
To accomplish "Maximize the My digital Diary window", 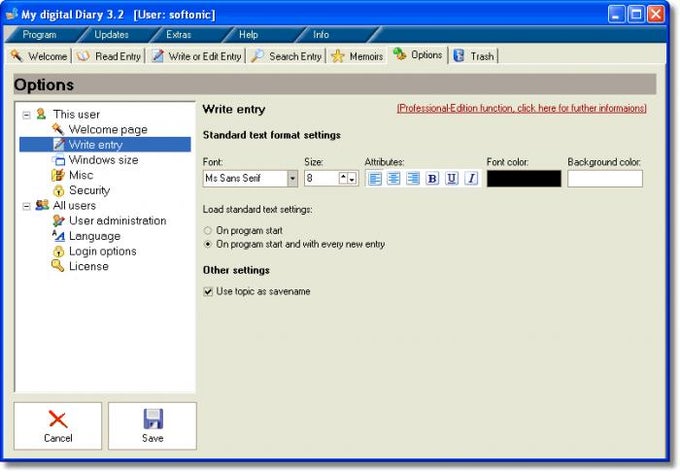I will tap(636, 14).
